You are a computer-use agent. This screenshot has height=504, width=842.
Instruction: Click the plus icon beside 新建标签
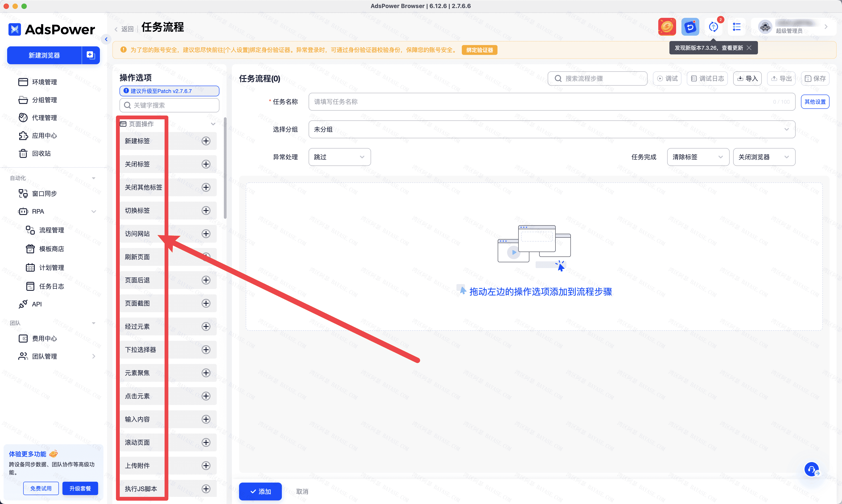[206, 141]
